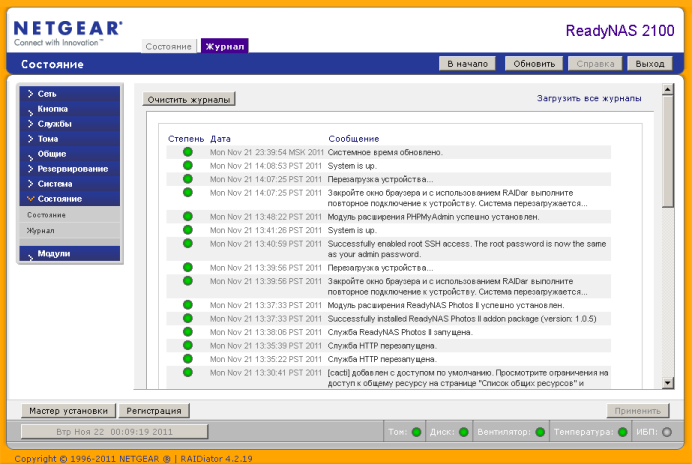Switch to the Состояние tab
The image size is (692, 464).
(x=169, y=46)
